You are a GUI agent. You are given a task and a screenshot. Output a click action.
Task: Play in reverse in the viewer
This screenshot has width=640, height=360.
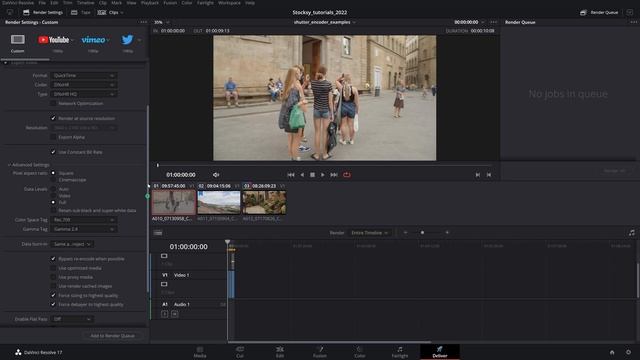coord(302,175)
